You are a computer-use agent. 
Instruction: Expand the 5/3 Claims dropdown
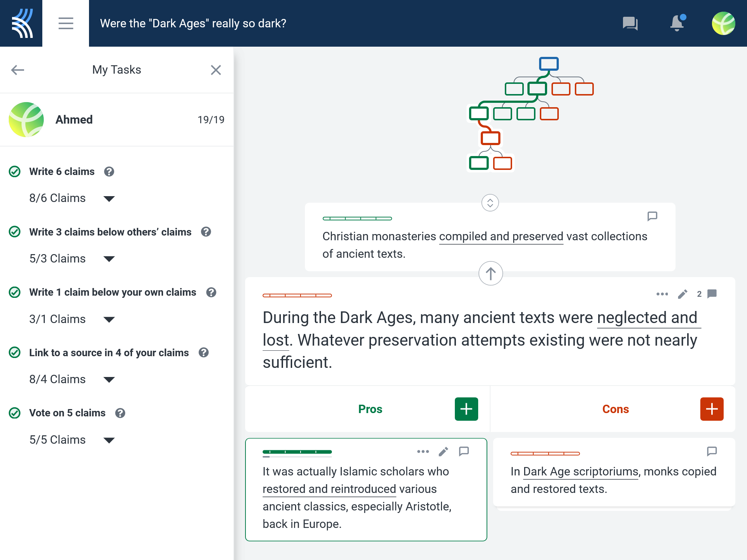tap(109, 259)
